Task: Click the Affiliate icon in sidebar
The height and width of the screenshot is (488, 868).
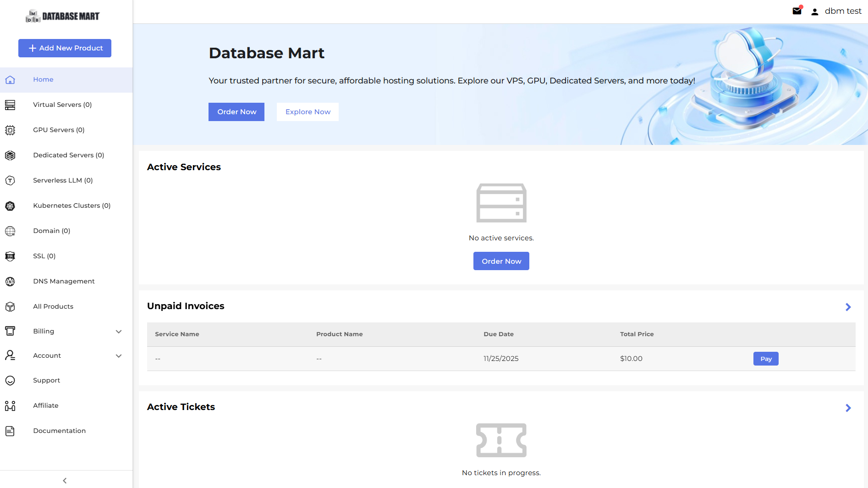Action: pyautogui.click(x=10, y=406)
